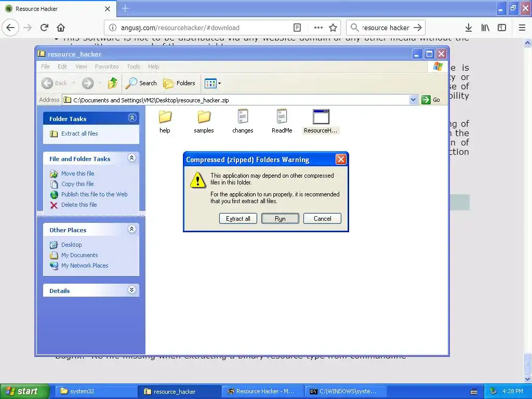Screen dimensions: 532x399
Task: Bookmark this page with star icon
Action: (333, 28)
